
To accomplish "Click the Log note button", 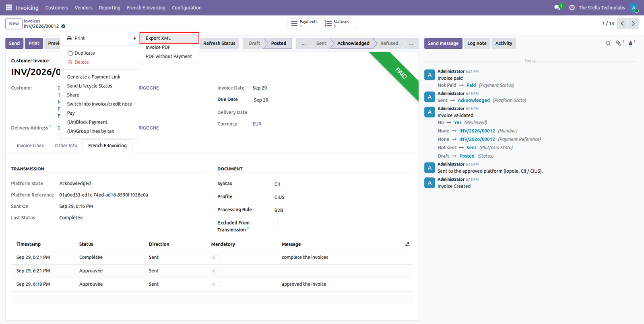I will click(477, 43).
